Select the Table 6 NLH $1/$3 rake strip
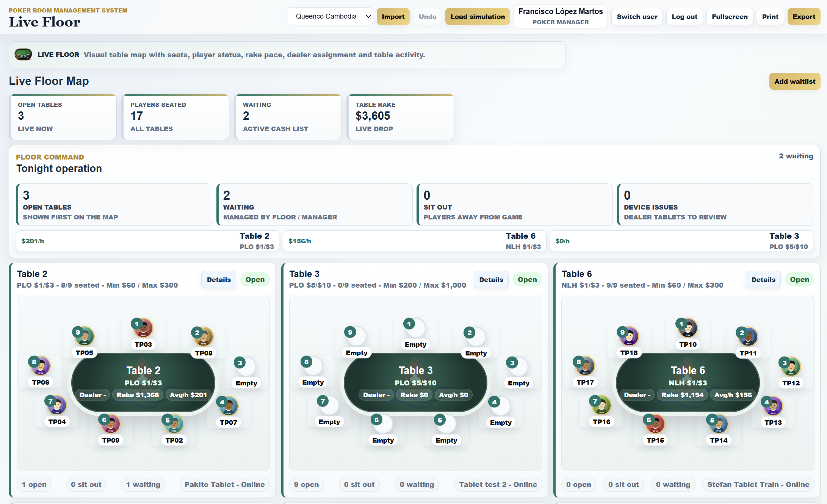827x504 pixels. pyautogui.click(x=415, y=241)
